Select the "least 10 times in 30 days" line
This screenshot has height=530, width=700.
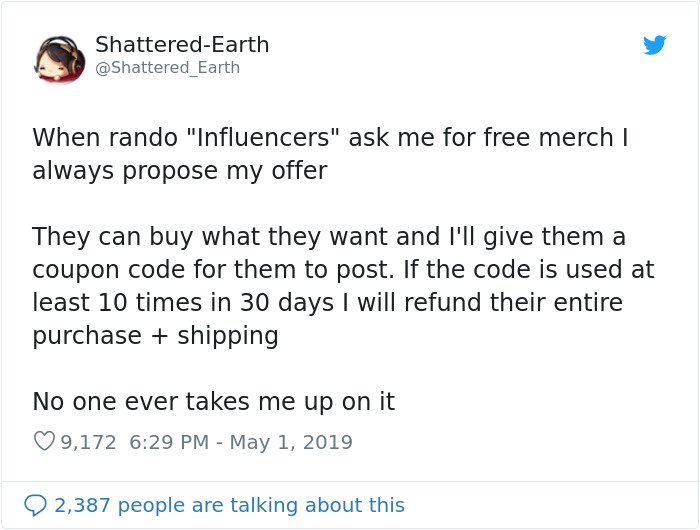pyautogui.click(x=328, y=303)
